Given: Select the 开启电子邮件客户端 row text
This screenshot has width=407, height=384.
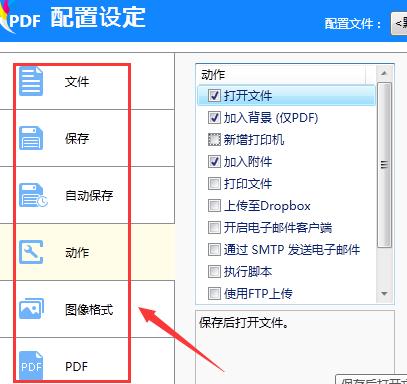Looking at the screenshot, I should click(278, 228).
